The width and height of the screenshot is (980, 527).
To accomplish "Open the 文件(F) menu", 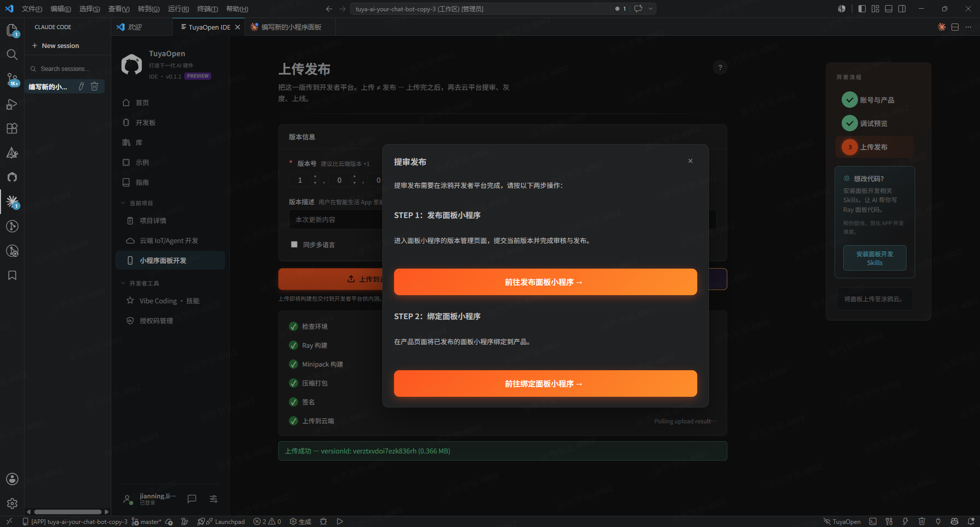I will pos(32,9).
